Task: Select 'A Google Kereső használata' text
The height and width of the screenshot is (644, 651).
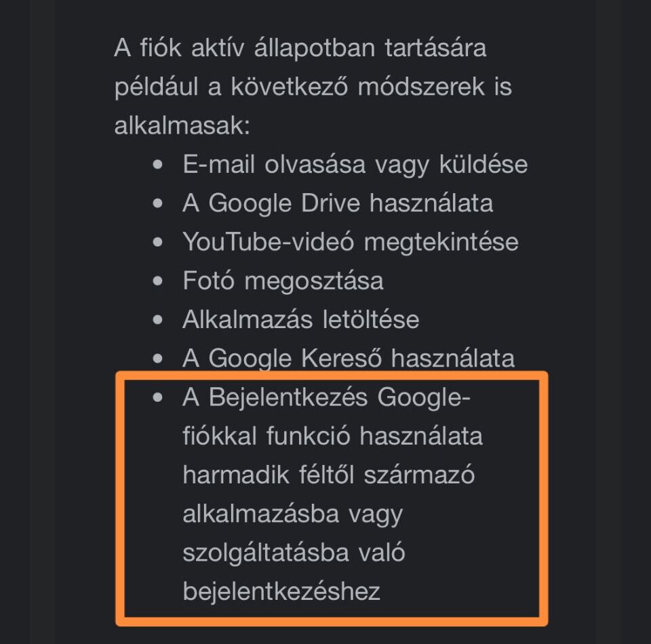Action: (x=349, y=359)
